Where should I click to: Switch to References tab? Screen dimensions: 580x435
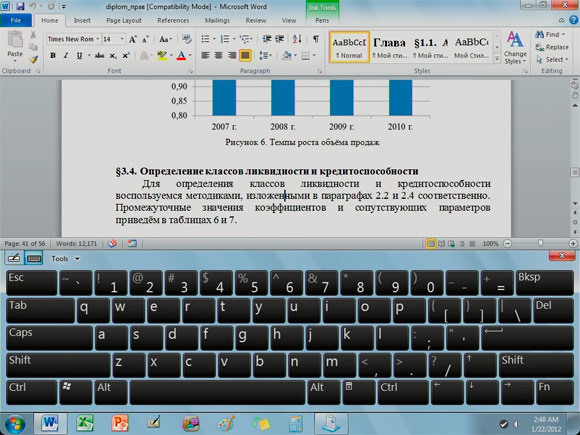click(173, 20)
